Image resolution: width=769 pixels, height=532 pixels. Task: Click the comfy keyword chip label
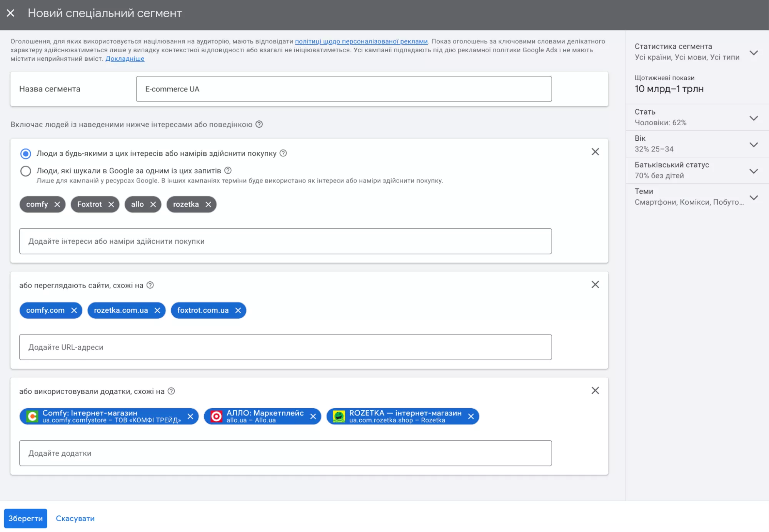coord(37,204)
